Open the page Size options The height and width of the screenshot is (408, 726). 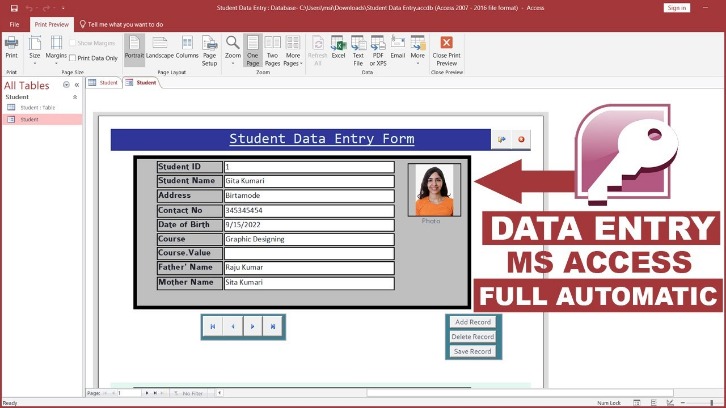(x=35, y=49)
